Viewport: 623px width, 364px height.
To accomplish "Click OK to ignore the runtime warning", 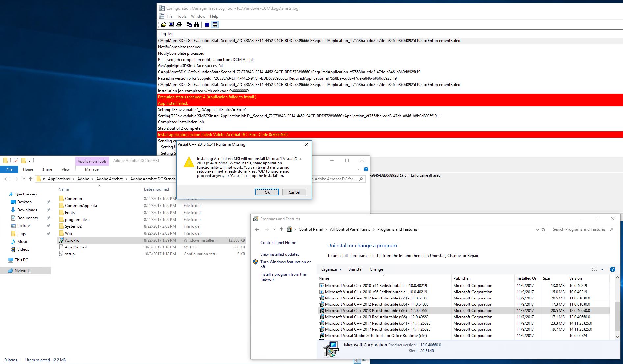I will pyautogui.click(x=267, y=192).
